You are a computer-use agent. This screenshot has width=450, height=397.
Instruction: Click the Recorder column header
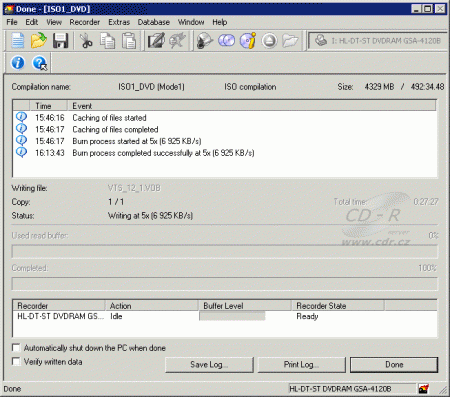59,306
